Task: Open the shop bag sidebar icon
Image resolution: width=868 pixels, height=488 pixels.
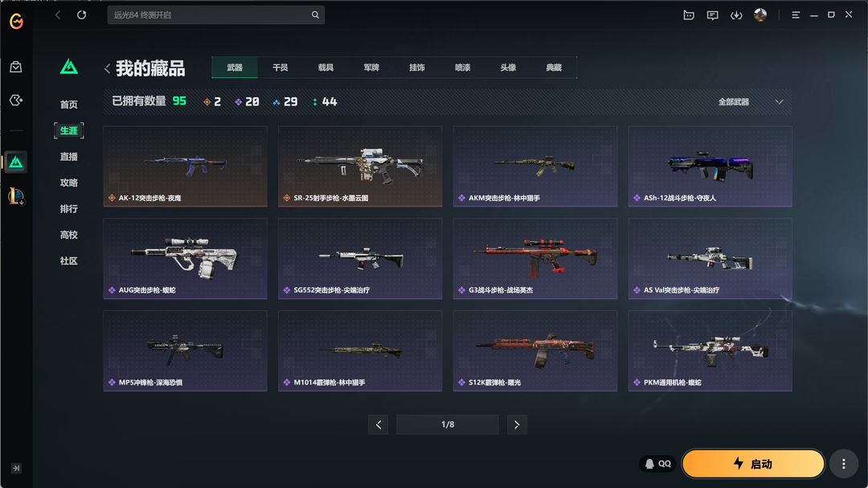Action: pos(15,67)
